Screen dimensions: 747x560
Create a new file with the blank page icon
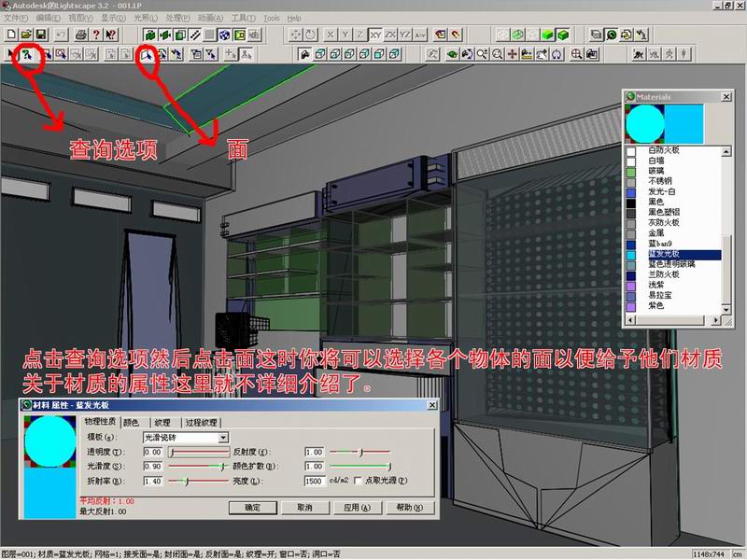(11, 35)
